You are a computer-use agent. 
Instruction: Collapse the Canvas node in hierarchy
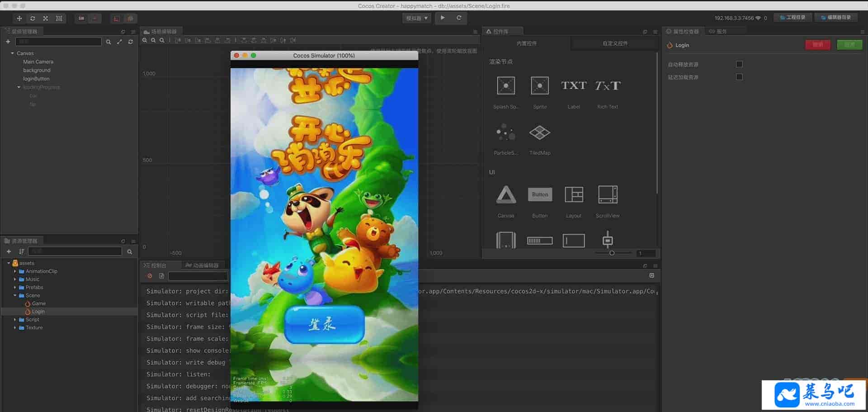(12, 53)
